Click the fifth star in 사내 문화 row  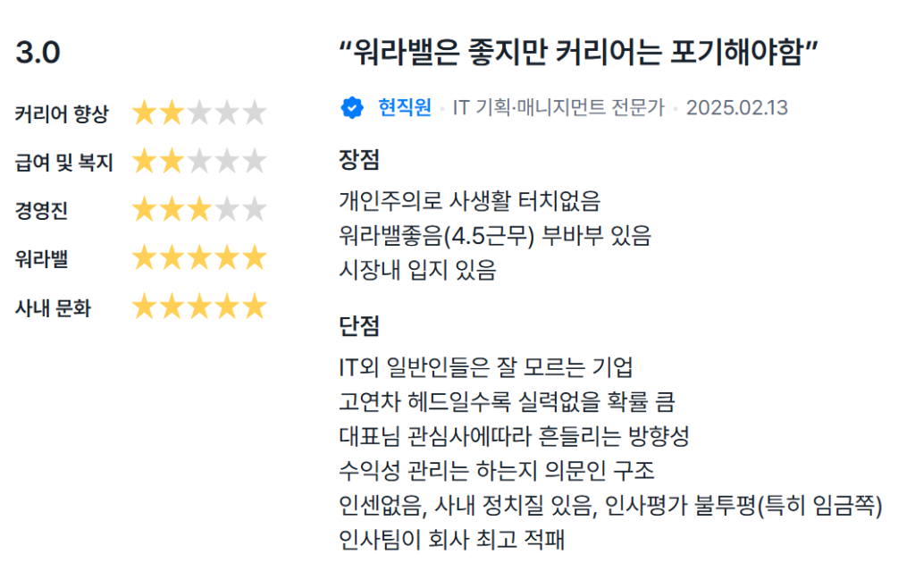tap(255, 307)
